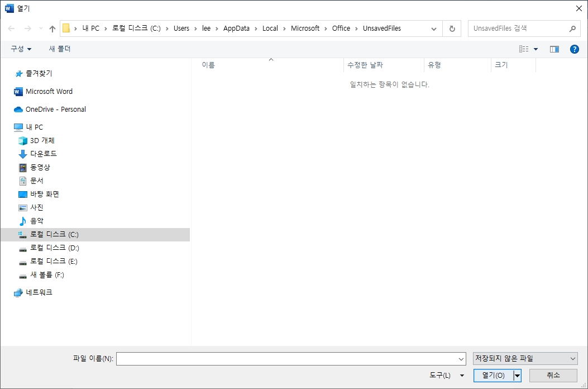Open the 도구(L) menu
The image size is (588, 389).
click(446, 376)
